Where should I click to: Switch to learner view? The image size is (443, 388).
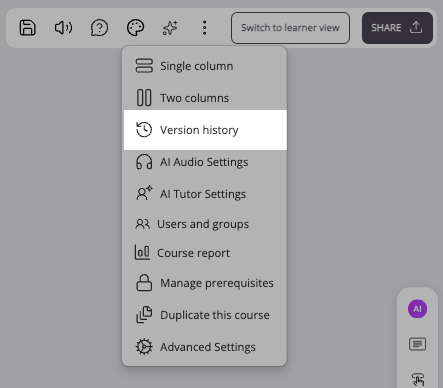click(x=290, y=28)
